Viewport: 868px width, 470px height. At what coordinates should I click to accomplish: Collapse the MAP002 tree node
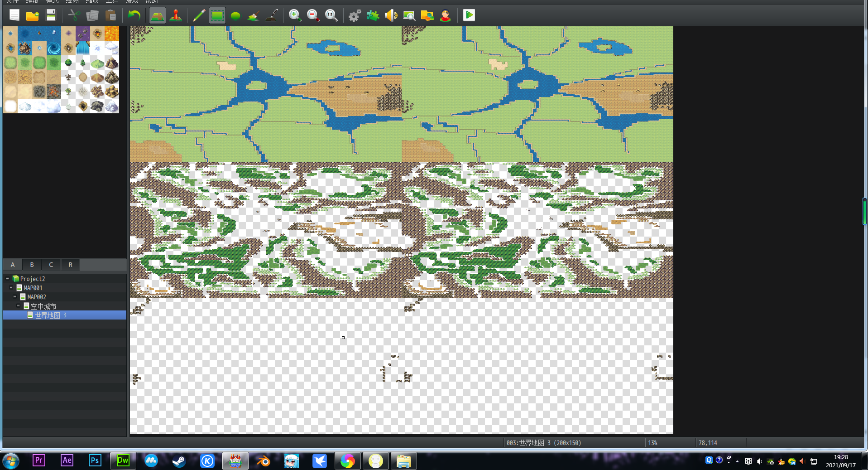coord(15,296)
